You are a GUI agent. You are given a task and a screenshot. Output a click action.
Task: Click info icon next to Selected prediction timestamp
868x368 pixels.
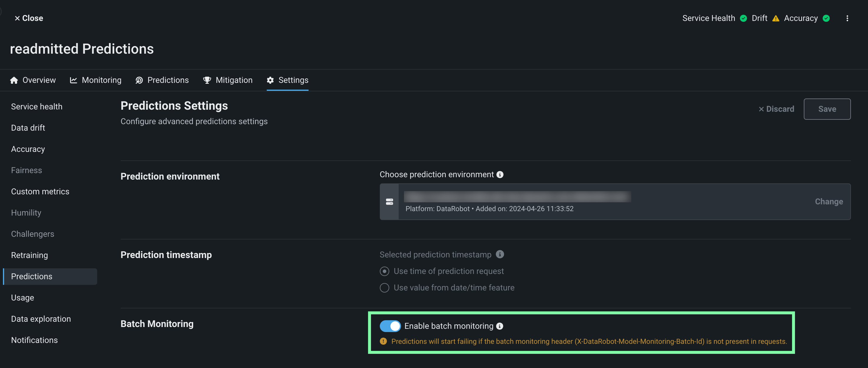tap(500, 254)
